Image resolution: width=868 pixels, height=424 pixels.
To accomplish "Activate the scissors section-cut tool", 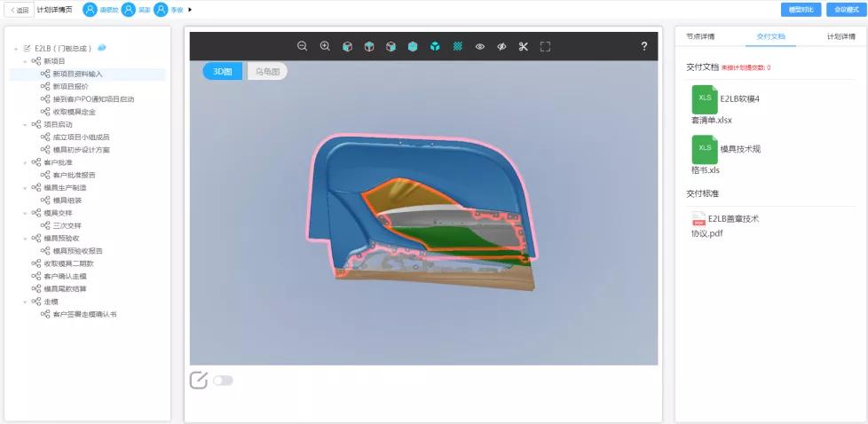I will (523, 46).
